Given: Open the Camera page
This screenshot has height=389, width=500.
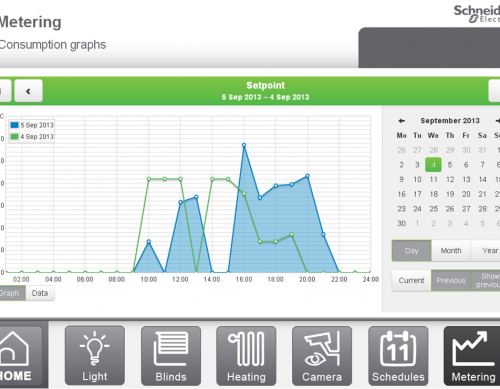Looking at the screenshot, I should (x=322, y=356).
